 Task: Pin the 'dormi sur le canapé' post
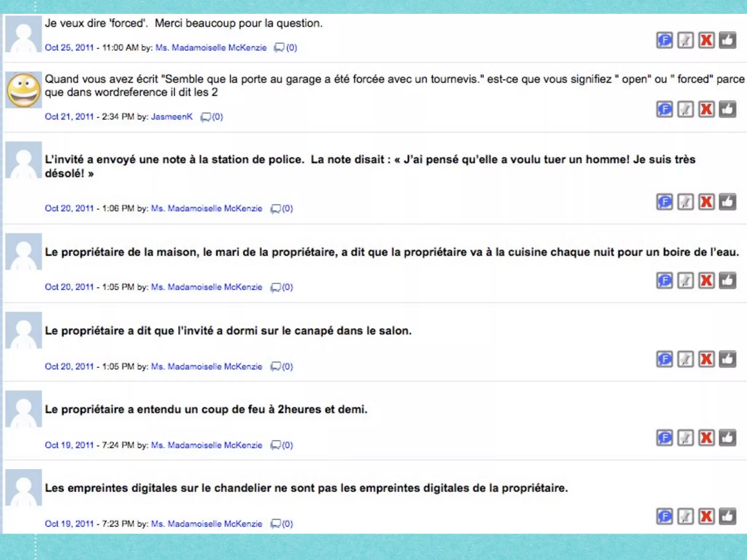[685, 359]
